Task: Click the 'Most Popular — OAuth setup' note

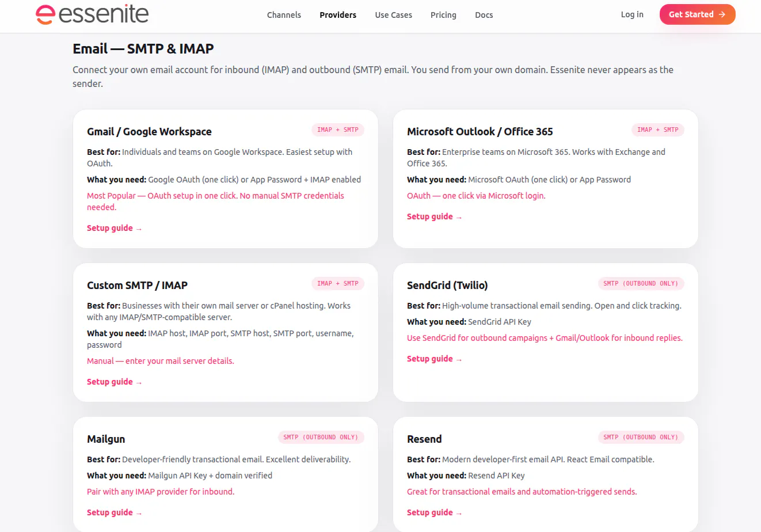Action: pyautogui.click(x=215, y=202)
